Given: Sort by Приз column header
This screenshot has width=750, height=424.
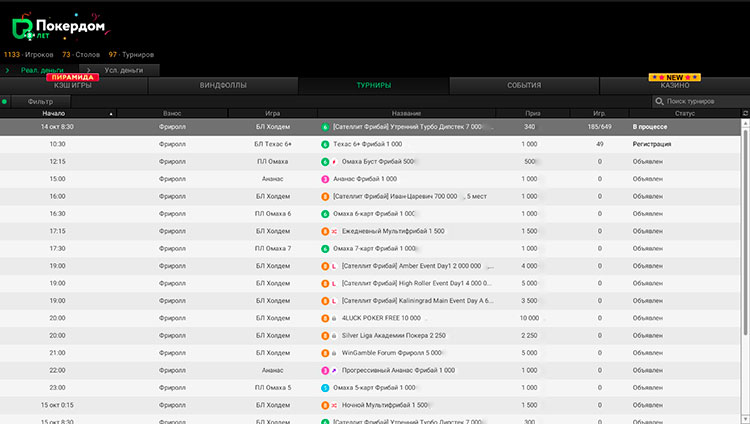Looking at the screenshot, I should click(x=532, y=113).
